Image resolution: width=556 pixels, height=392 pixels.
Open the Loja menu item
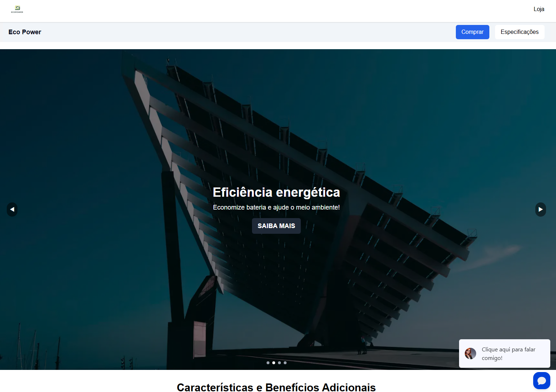pyautogui.click(x=539, y=9)
